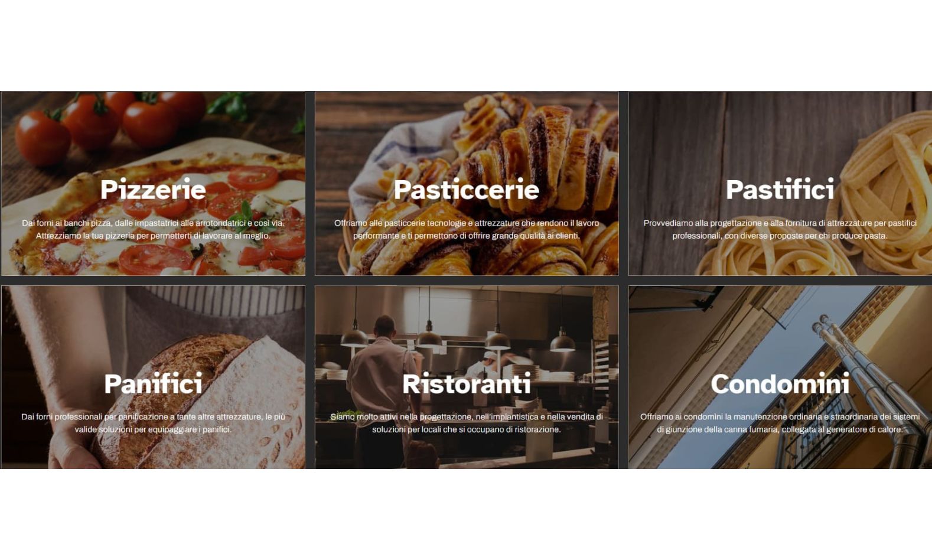Screen dimensions: 932x560
Task: Select the Pizzerie description about forni and banchi pizza
Action: pos(153,229)
